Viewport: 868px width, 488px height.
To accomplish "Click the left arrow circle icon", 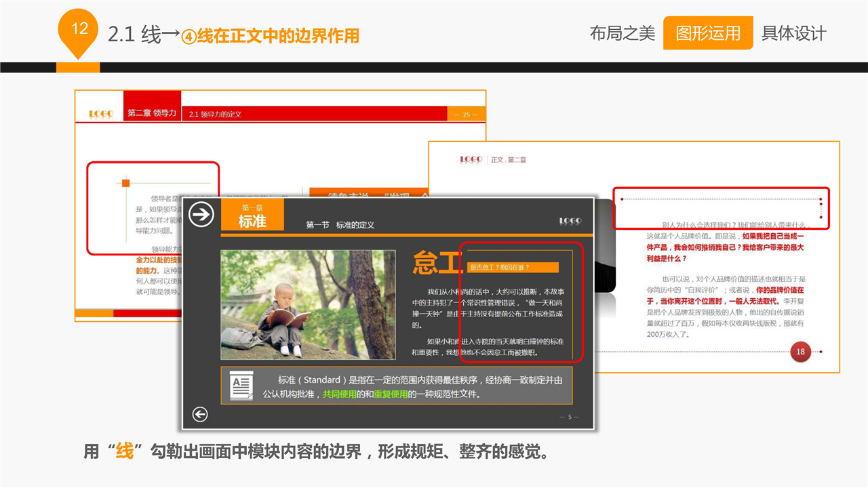I will [200, 414].
